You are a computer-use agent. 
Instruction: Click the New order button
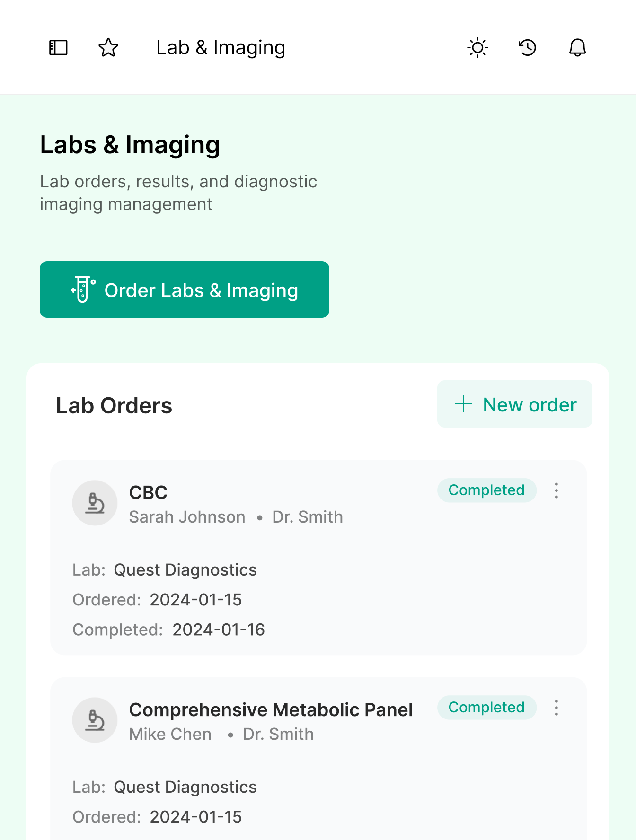[x=515, y=404]
